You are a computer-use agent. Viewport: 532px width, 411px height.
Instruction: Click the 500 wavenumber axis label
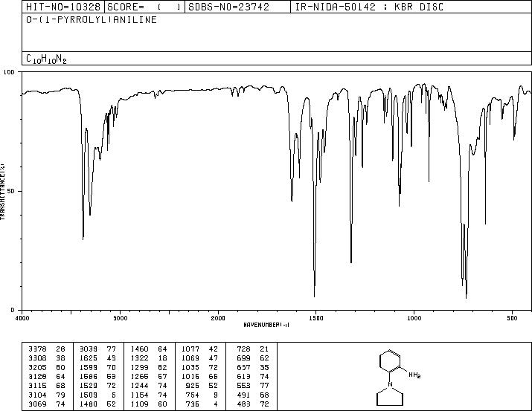[x=513, y=318]
